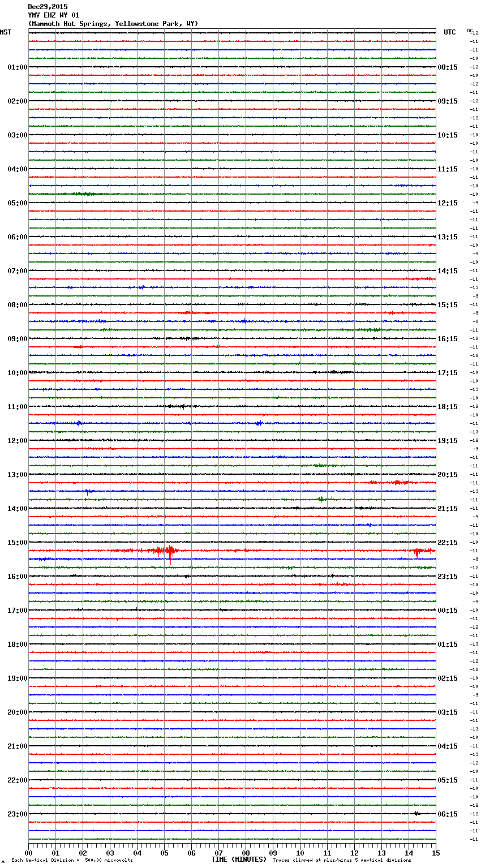Image resolution: width=481 pixels, height=868 pixels.
Task: Click minute 08 tick label on time axis
Action: coord(246,853)
